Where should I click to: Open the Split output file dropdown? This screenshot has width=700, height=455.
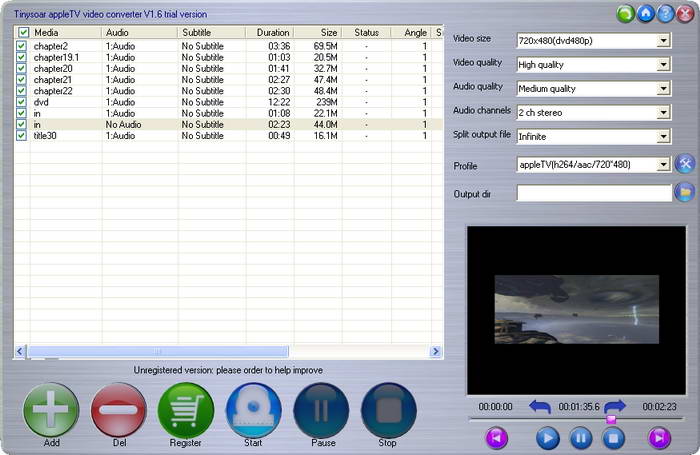[x=663, y=136]
